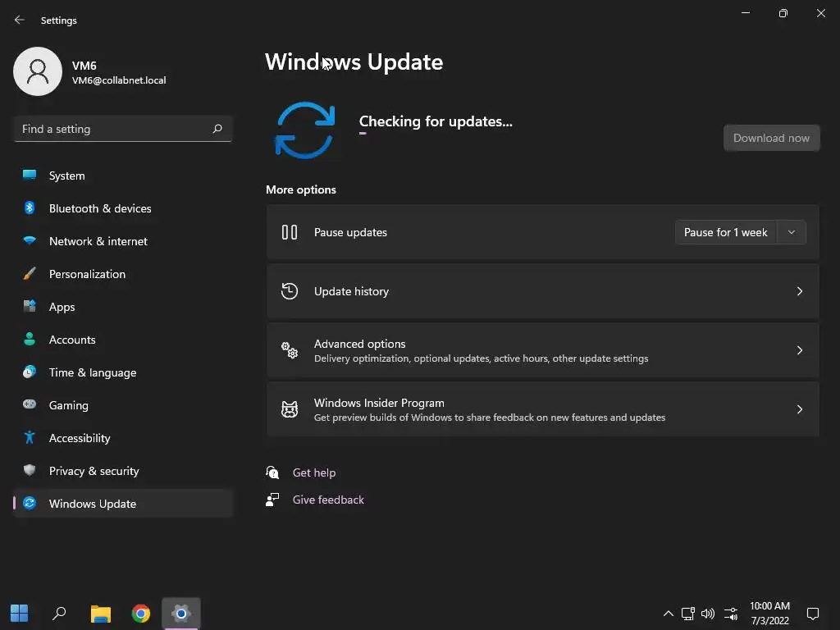Click the Settings gear on taskbar
Image resolution: width=840 pixels, height=630 pixels.
tap(181, 614)
